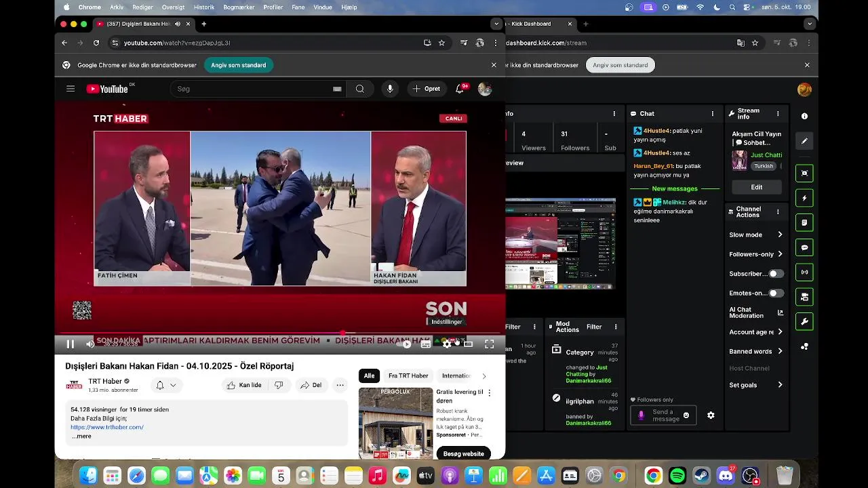Click Edit in the Stream info panel
This screenshot has height=488, width=868.
[x=757, y=187]
